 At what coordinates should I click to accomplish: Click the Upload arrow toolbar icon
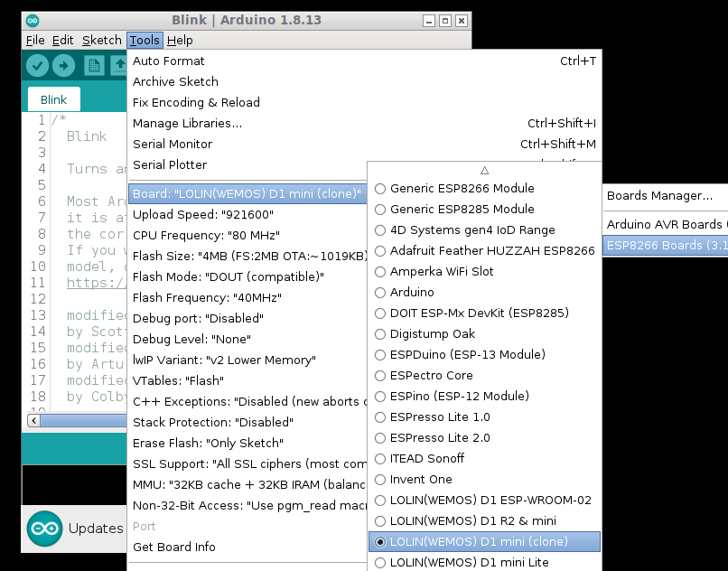pyautogui.click(x=63, y=66)
